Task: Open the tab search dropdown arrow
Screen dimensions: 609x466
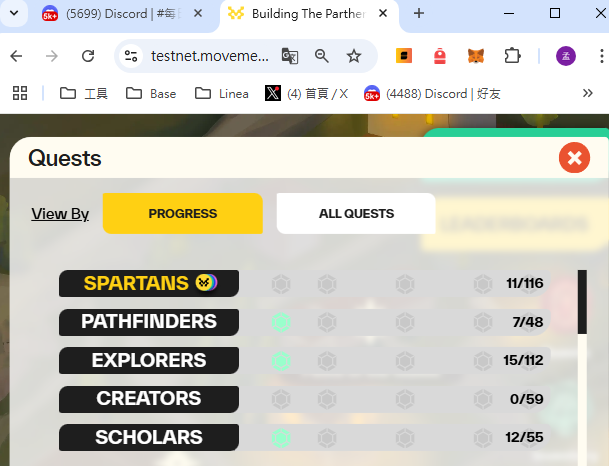Action: point(14,13)
